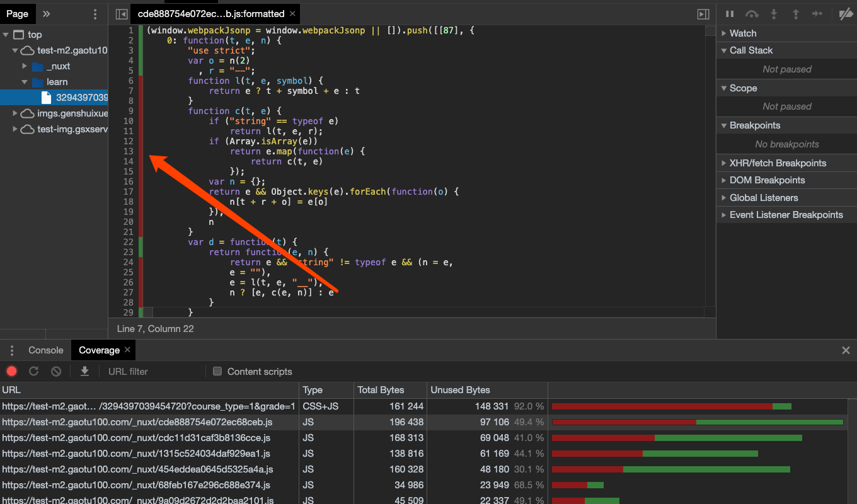
Task: Collapse the top frame tree node
Action: click(6, 35)
